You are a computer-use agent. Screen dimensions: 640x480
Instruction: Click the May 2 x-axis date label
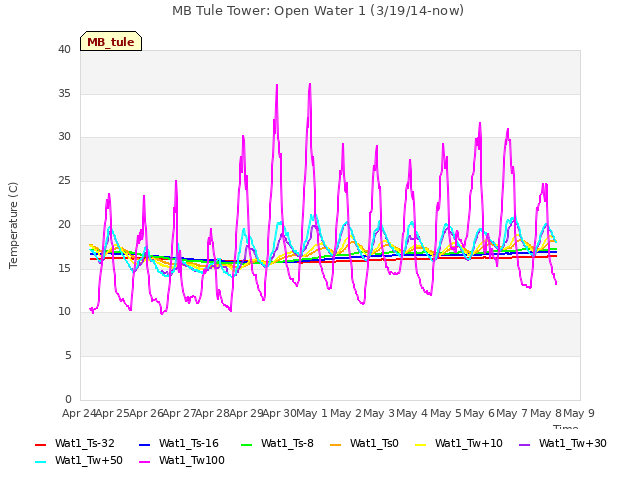pos(346,413)
